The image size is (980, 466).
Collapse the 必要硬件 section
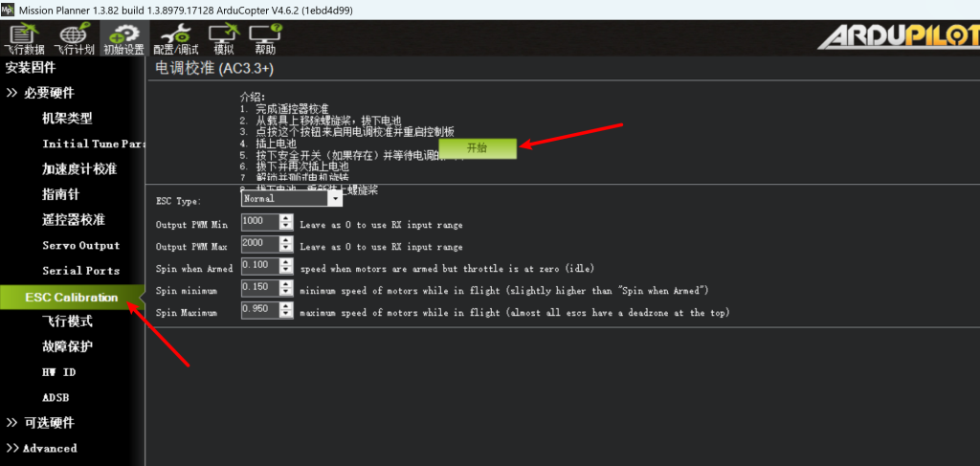(40, 93)
